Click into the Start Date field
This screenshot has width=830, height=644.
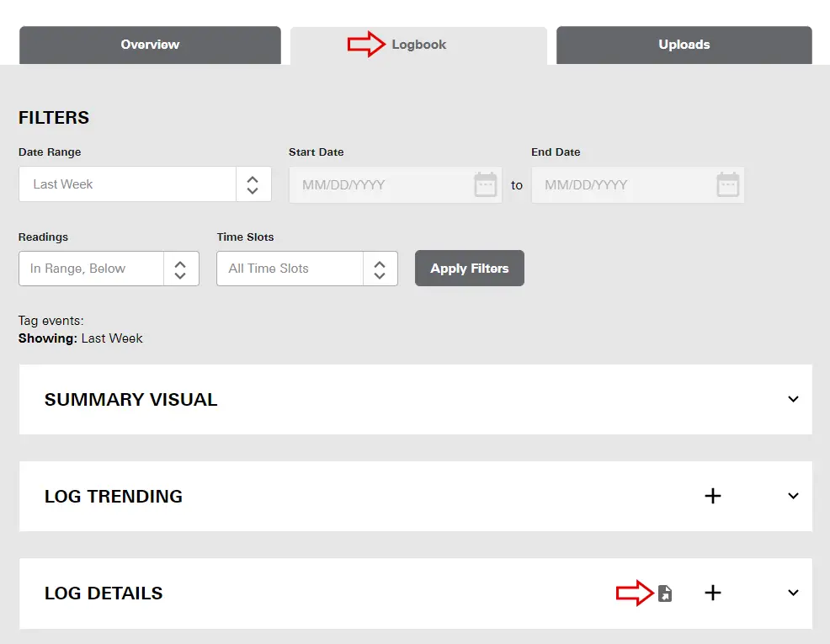(x=379, y=184)
